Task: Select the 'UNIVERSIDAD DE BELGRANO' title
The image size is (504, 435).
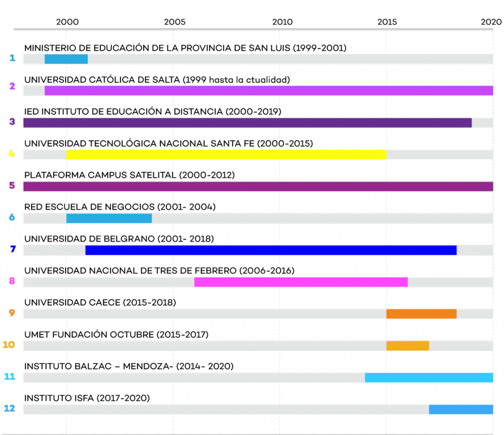Action: [90, 239]
